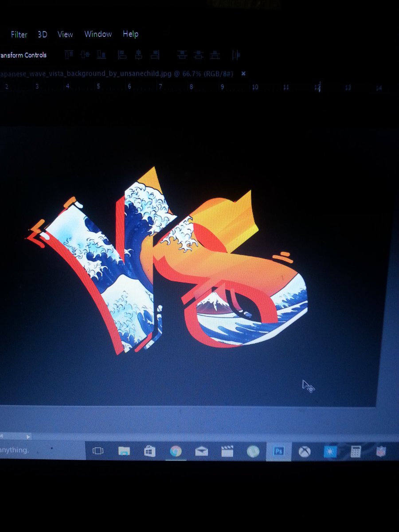Open the 3D menu
The image size is (399, 532).
pos(42,34)
